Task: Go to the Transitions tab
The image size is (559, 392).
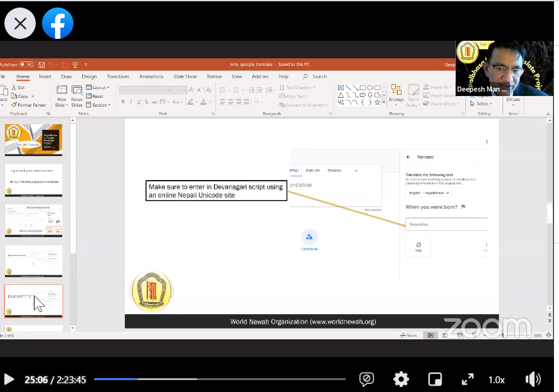Action: click(x=118, y=77)
